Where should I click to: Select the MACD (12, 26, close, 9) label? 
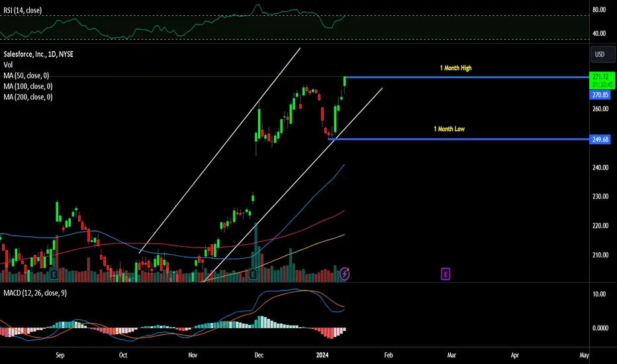[35, 293]
